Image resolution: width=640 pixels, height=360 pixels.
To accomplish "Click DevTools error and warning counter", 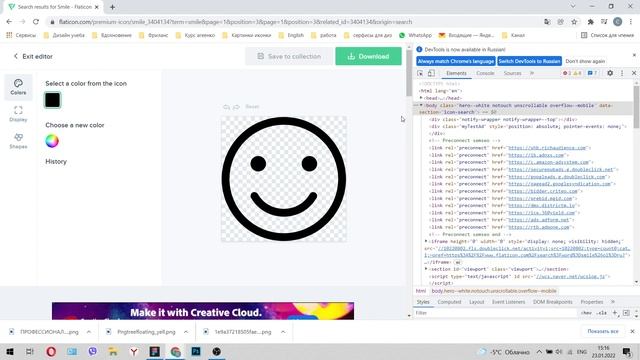I will tap(572, 73).
